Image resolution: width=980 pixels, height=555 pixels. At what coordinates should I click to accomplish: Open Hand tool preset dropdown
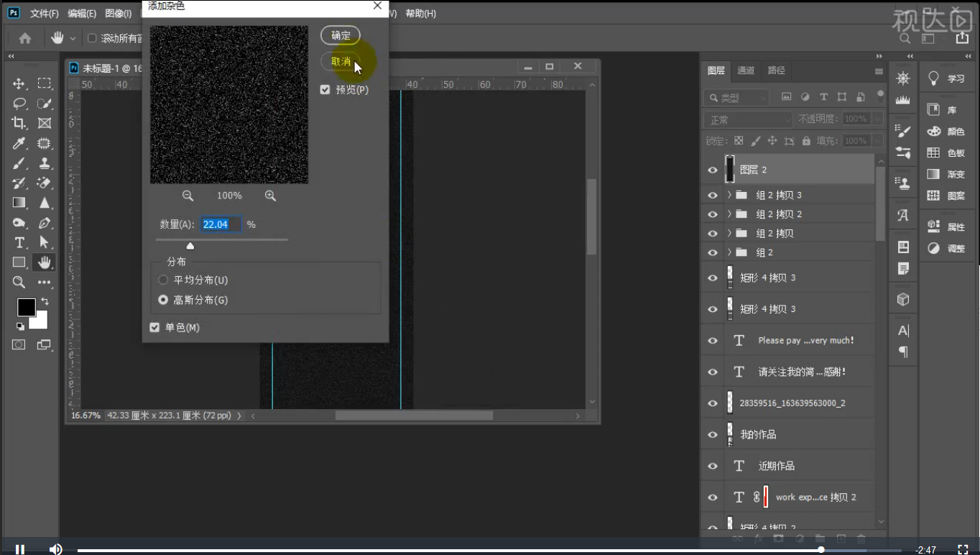coord(73,38)
